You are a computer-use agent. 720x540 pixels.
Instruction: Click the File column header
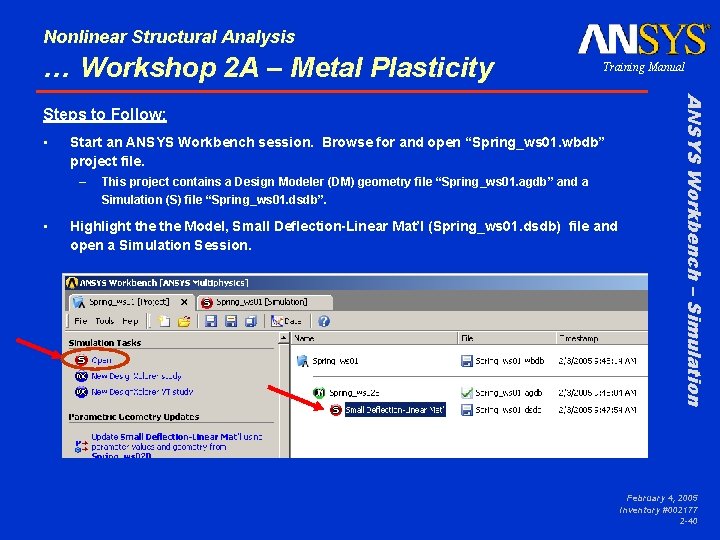pos(507,338)
